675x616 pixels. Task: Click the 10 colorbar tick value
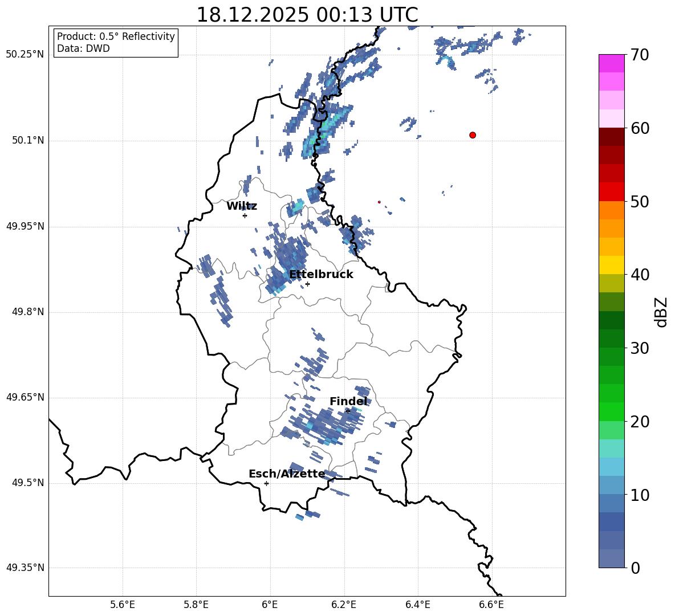(x=640, y=495)
